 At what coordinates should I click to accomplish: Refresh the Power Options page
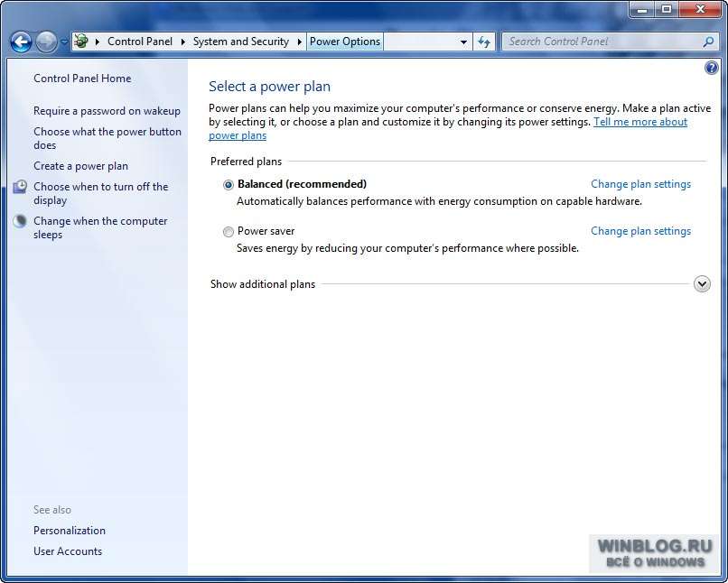[x=484, y=42]
